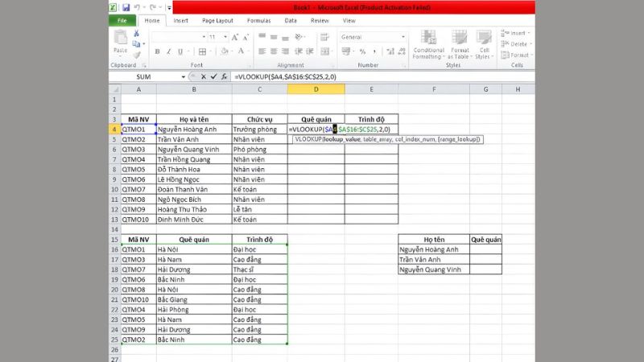The width and height of the screenshot is (644, 362).
Task: Open the Font size dropdown arrow
Action: pos(225,37)
